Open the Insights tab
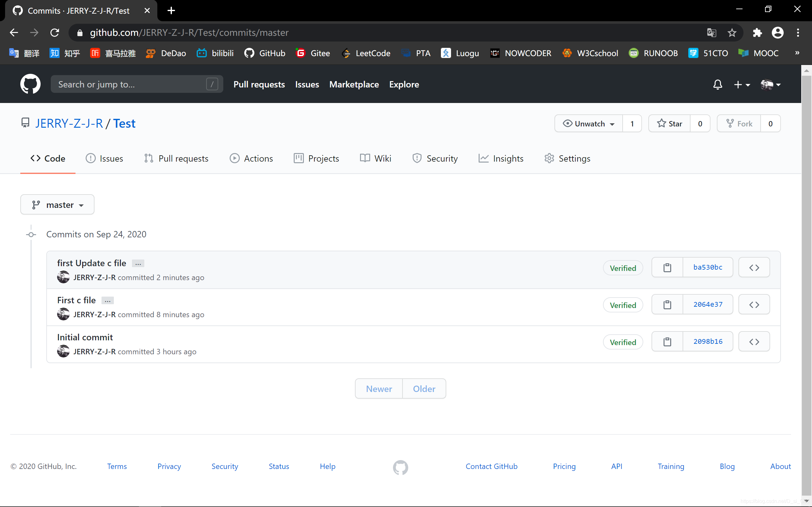 501,158
